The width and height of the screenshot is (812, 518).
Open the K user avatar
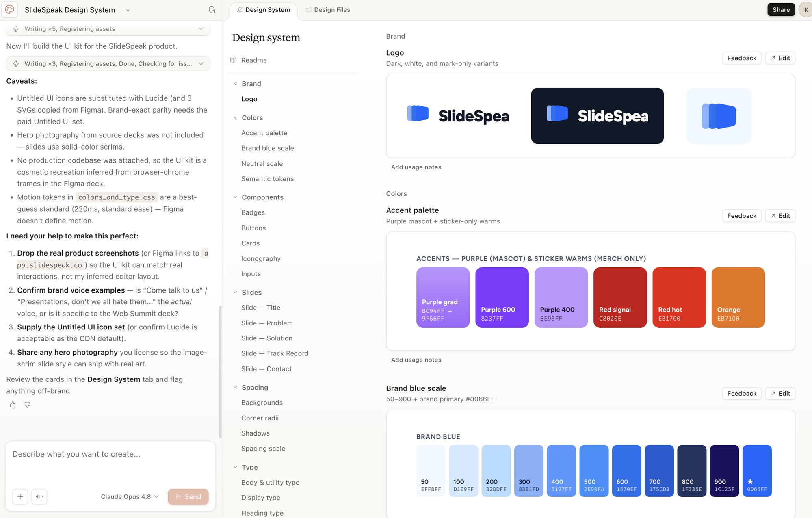coord(806,10)
